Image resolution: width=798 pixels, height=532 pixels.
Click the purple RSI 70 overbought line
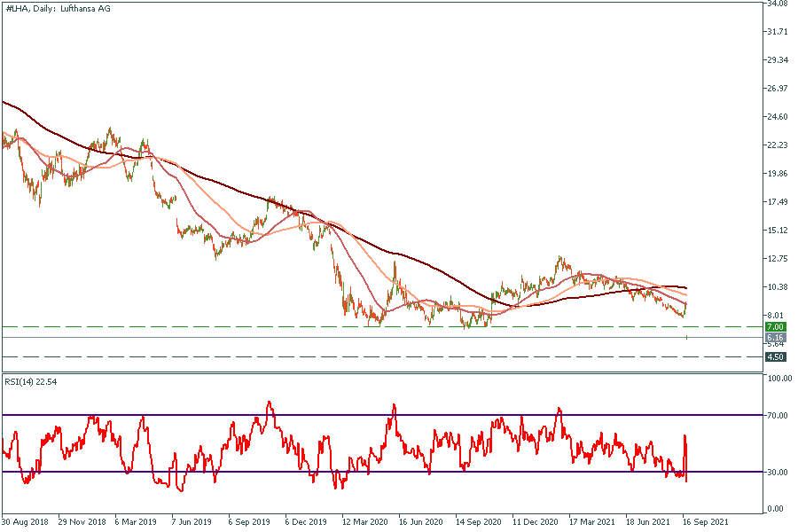coord(355,415)
